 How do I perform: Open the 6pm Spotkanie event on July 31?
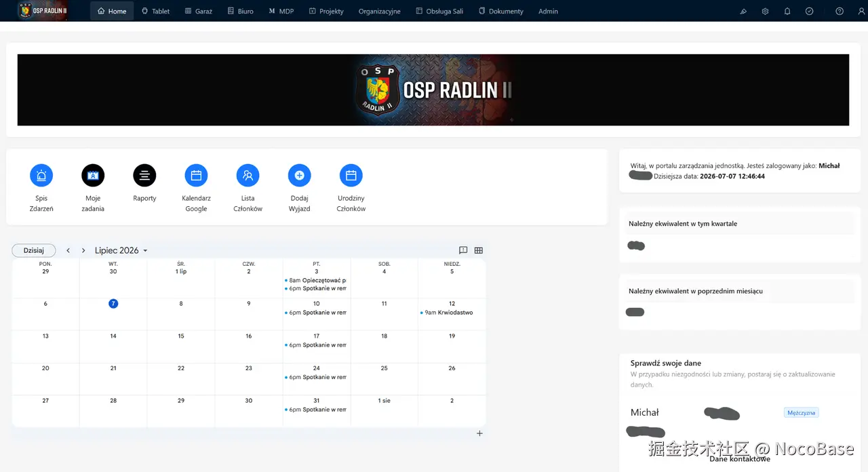coord(316,410)
